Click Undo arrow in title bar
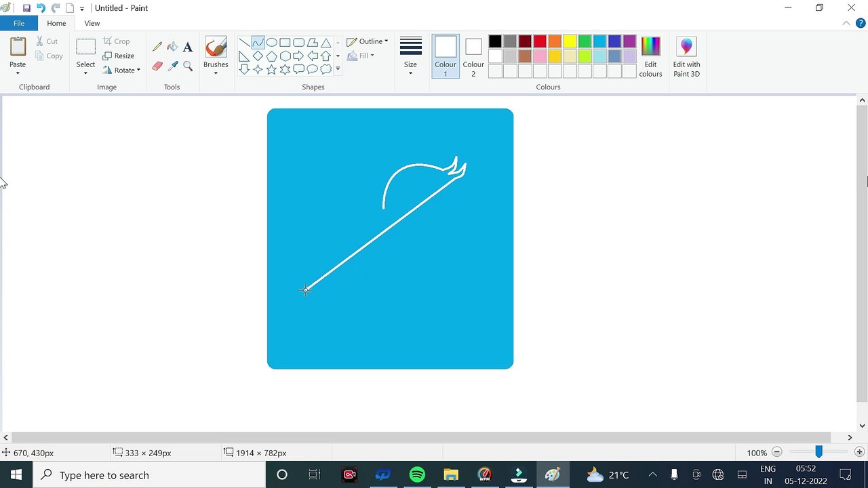868x488 pixels. click(41, 8)
